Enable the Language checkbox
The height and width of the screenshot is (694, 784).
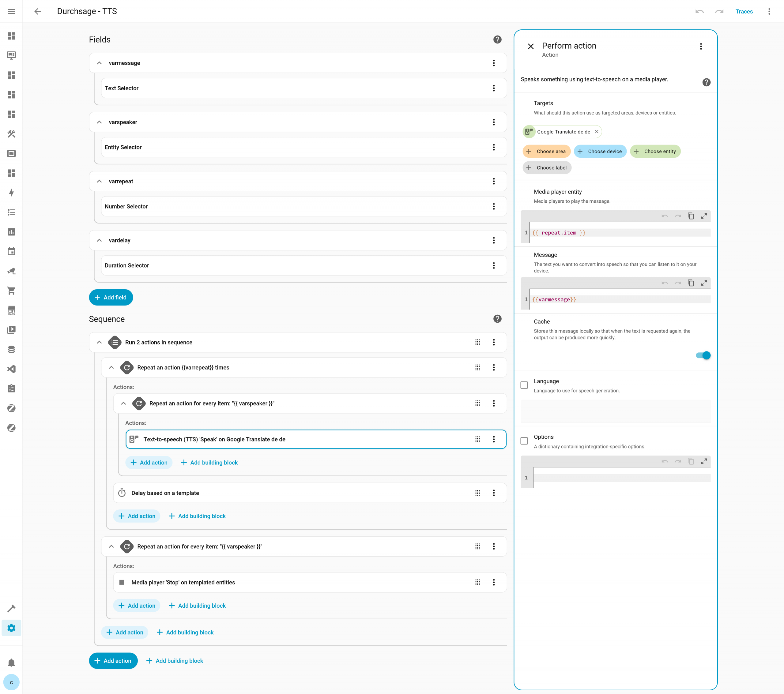point(524,385)
